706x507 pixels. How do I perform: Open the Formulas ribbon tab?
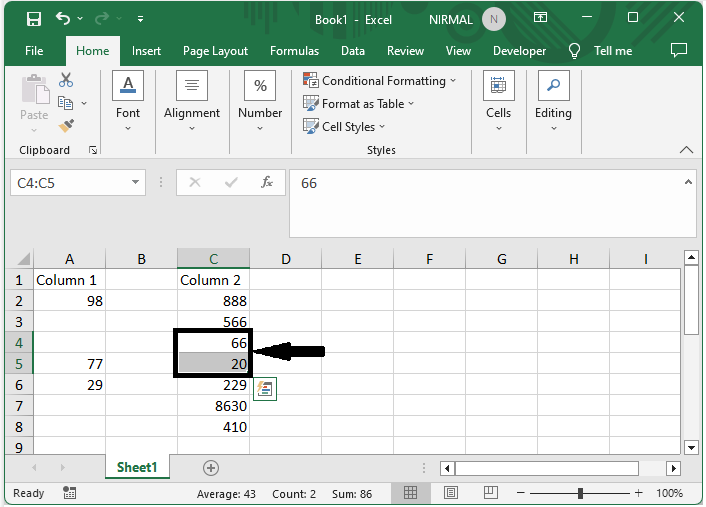click(x=294, y=51)
